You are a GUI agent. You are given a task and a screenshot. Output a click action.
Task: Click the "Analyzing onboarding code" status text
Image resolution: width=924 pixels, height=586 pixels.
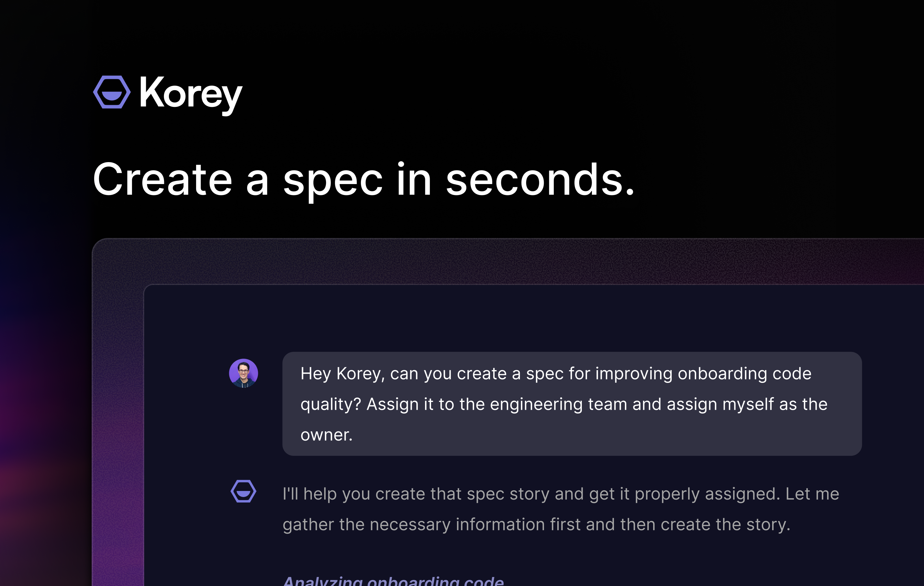point(393,581)
